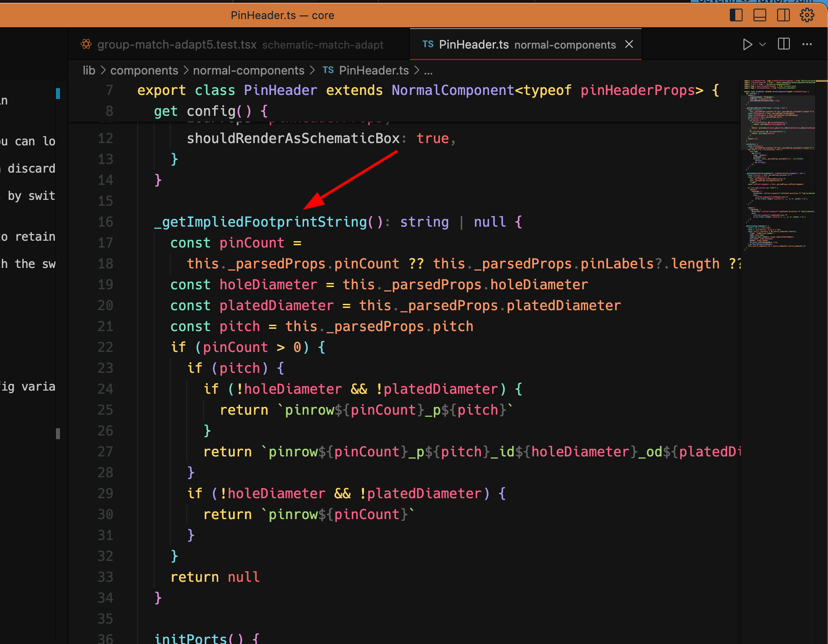Click 'platedDiameter' variable on line 20
828x644 pixels.
pos(276,306)
